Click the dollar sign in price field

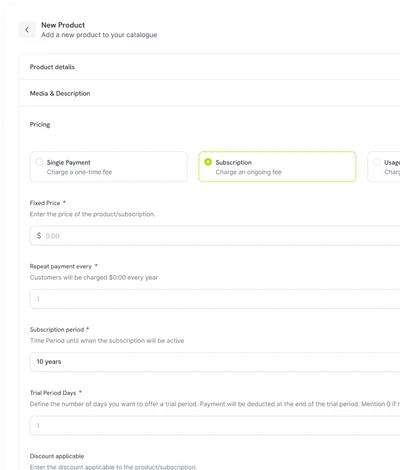coord(39,236)
